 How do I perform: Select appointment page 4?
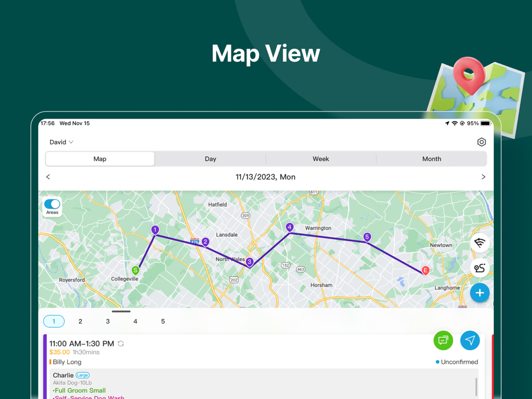[x=135, y=321]
